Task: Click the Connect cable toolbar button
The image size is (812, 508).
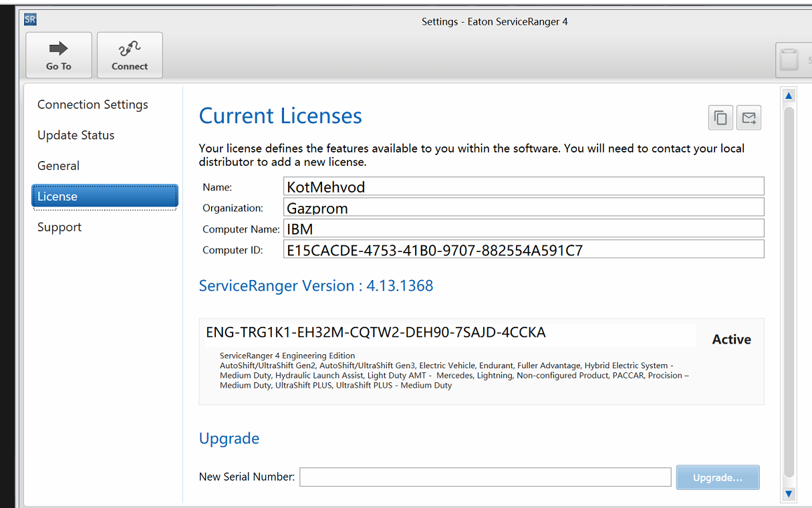Action: 130,55
